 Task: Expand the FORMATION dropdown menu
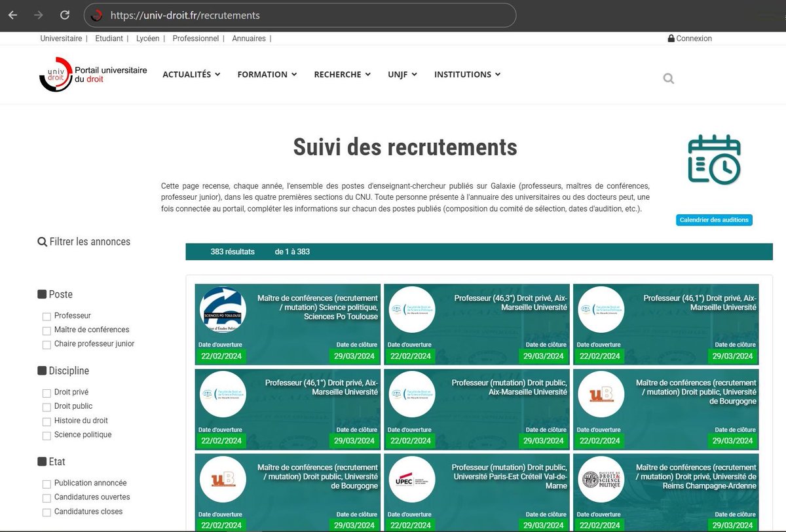point(267,74)
